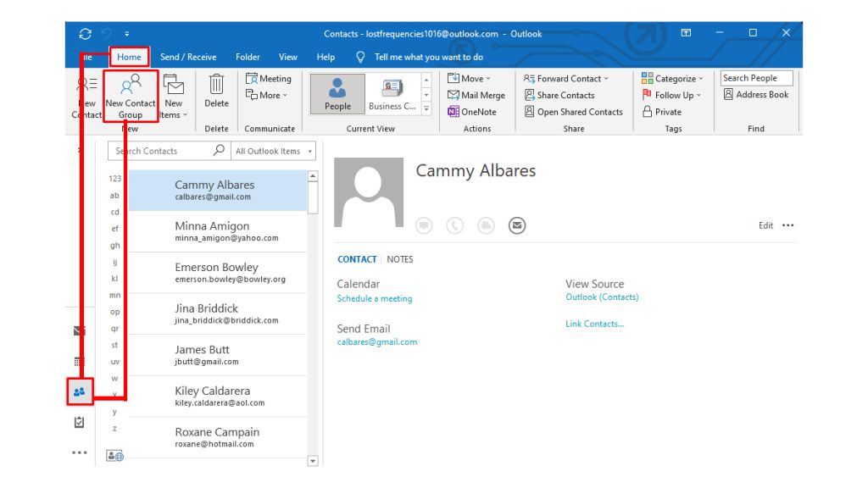Open the Send / Receive tab
The width and height of the screenshot is (868, 488).
188,57
